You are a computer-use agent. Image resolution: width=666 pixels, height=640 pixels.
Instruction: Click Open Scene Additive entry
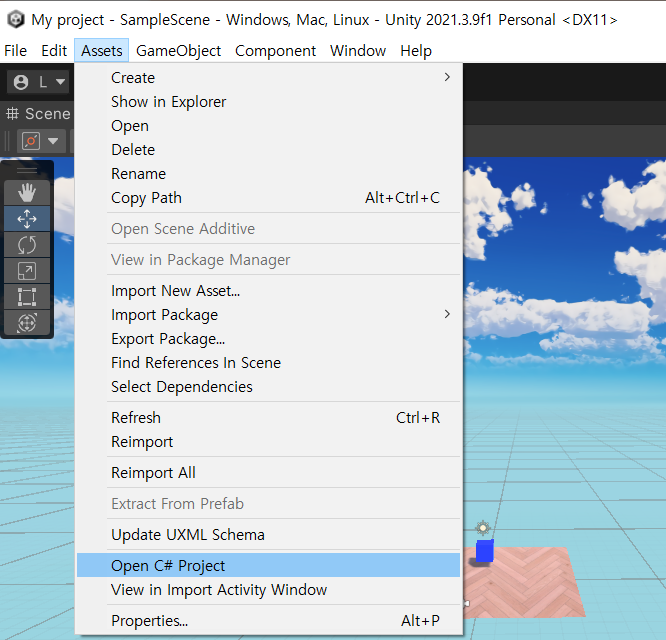point(268,229)
